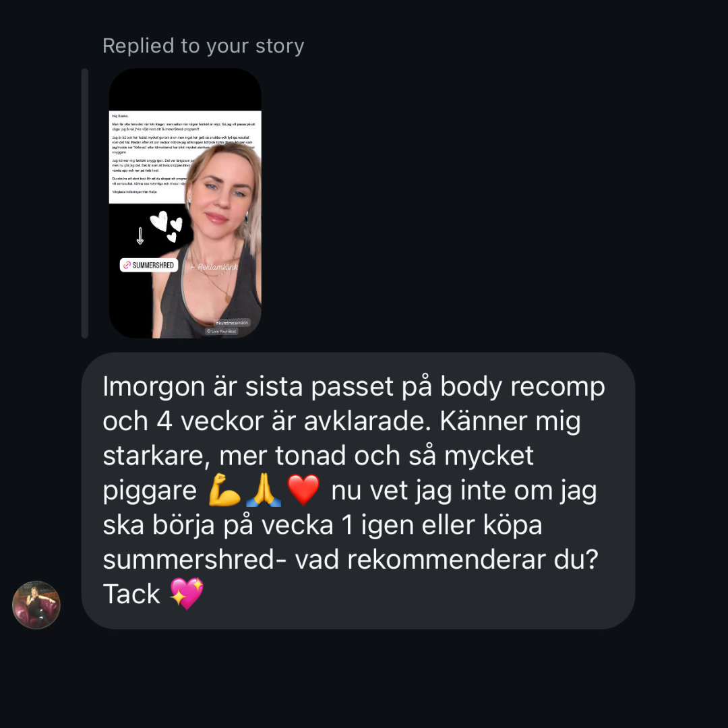
Task: Click the location pin icon beside Live Your Best
Action: [208, 331]
